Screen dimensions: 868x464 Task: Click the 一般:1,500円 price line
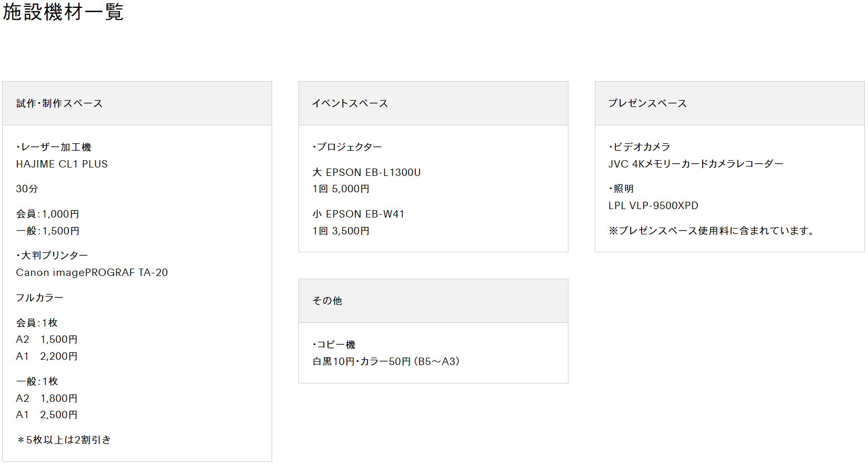click(48, 231)
